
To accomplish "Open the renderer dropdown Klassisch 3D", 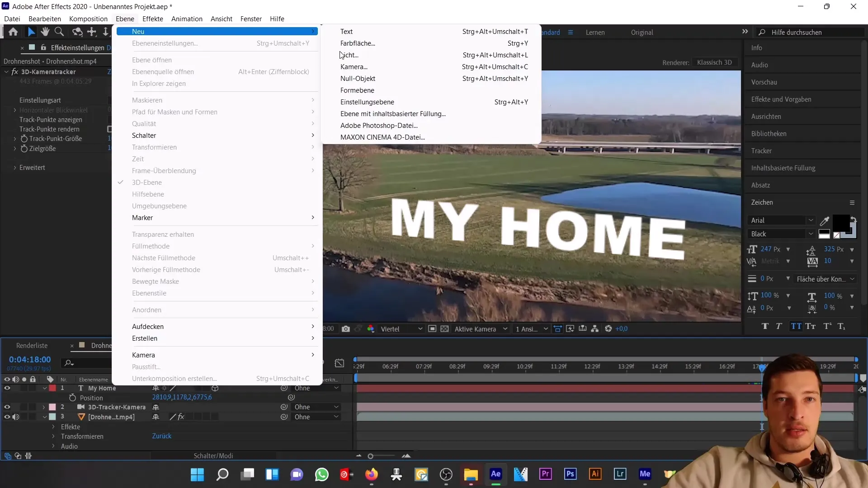I will [715, 62].
